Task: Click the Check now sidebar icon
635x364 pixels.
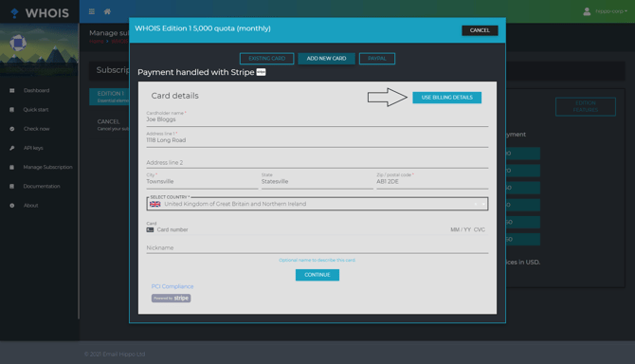Action: 11,129
